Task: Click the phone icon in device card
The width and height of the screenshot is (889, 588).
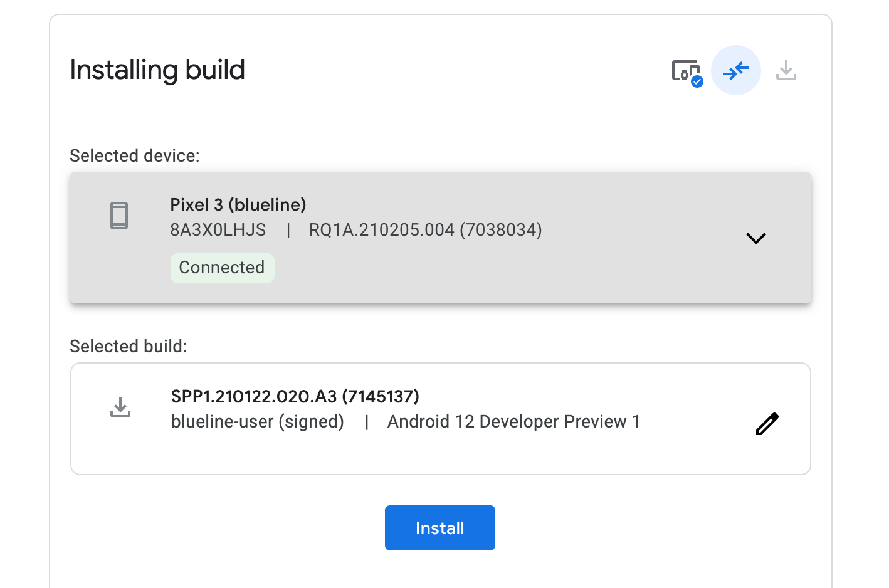Action: coord(119,216)
